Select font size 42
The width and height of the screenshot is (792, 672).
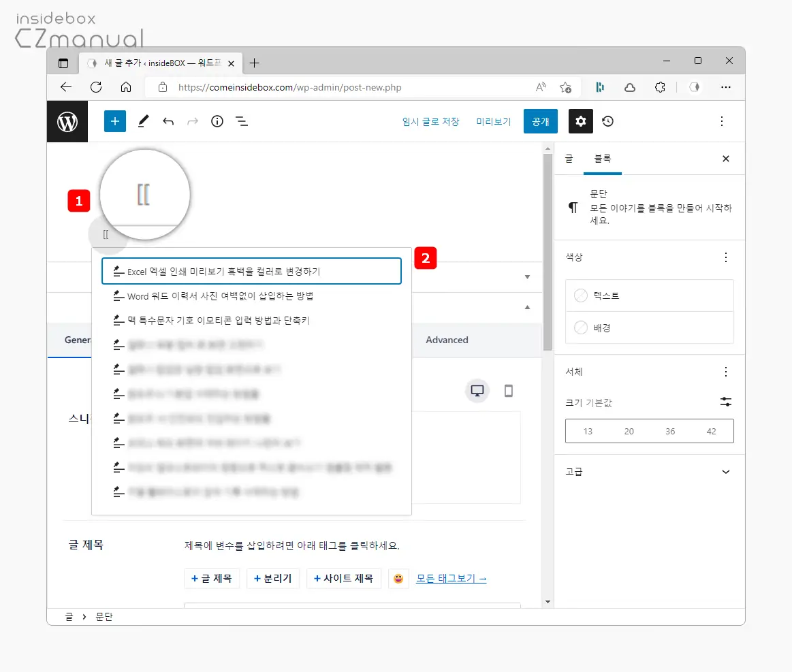(711, 431)
